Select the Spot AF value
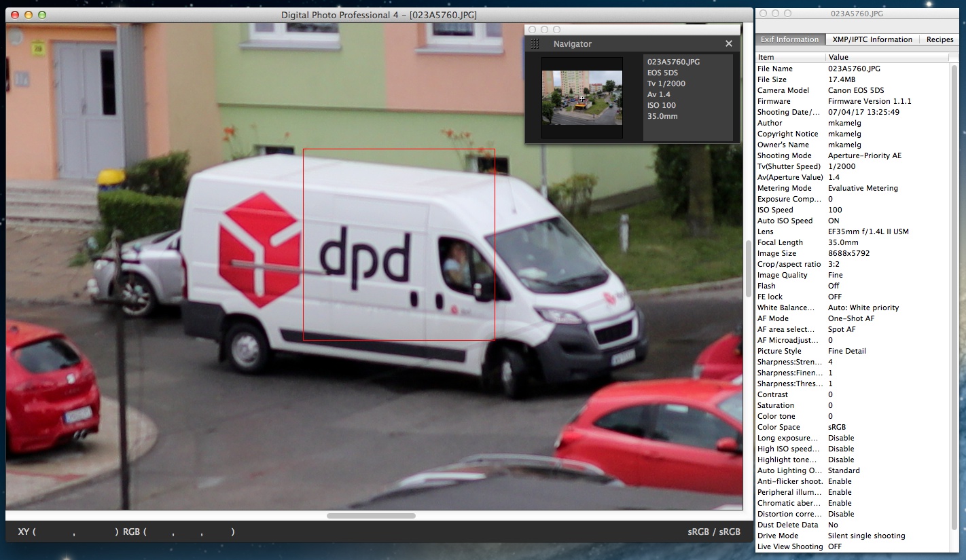This screenshot has height=560, width=966. coord(842,329)
